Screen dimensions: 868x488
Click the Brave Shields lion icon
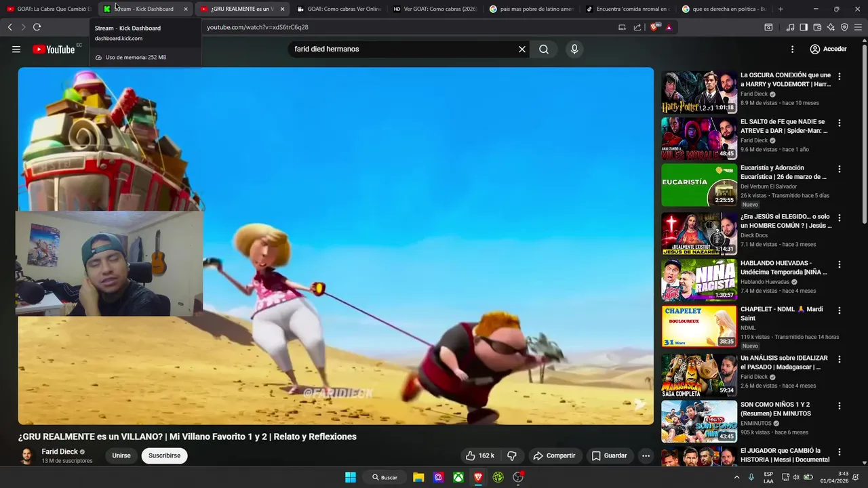[x=654, y=27]
